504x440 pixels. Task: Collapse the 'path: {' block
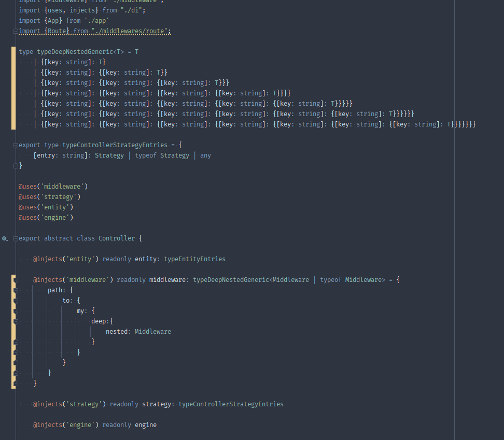point(16,290)
